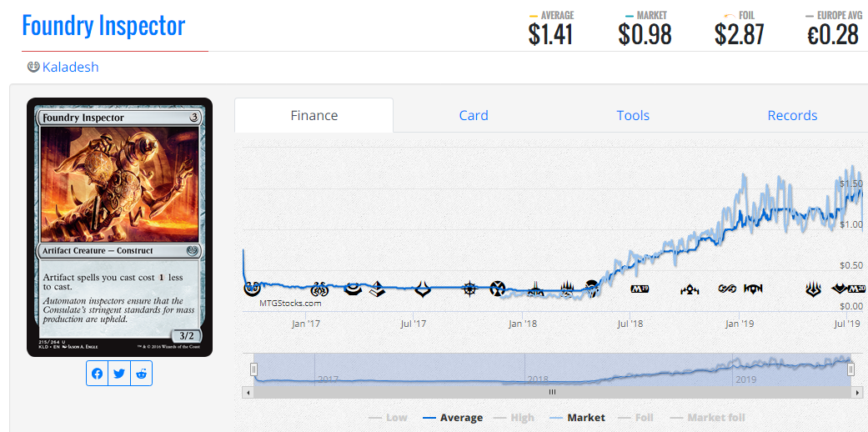Viewport: 868px width, 432px height.
Task: Click the Kaladesh set symbol beside the set name
Action: 33,67
